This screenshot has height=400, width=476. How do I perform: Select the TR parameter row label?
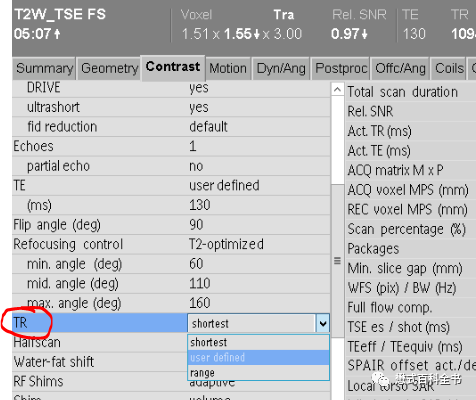20,323
